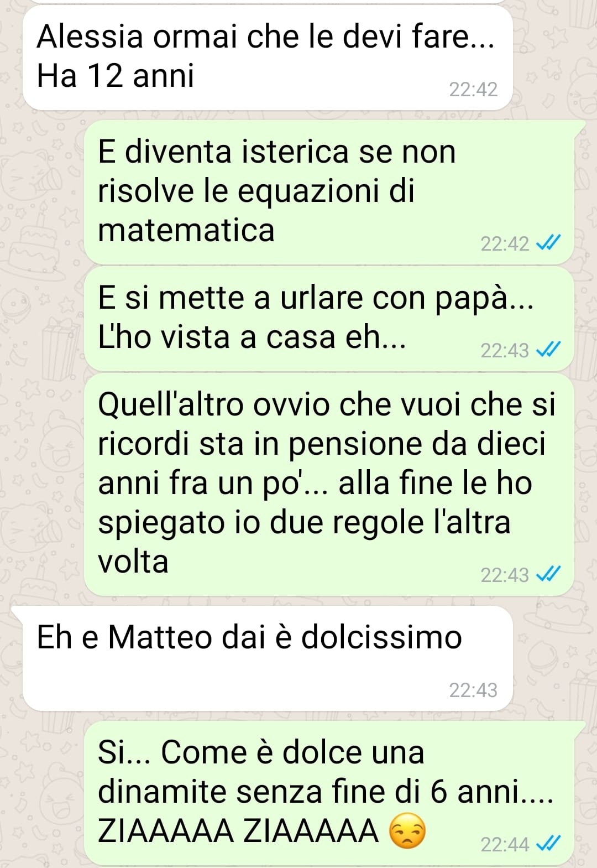The height and width of the screenshot is (868, 597).
Task: Select message 'Si... Come è dolce una dinamite'
Action: tap(329, 793)
